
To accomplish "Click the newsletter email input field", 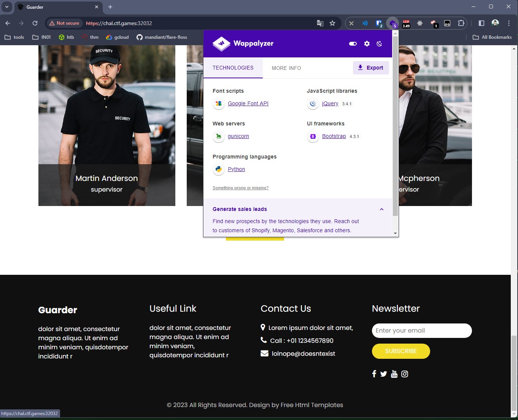I will click(422, 331).
